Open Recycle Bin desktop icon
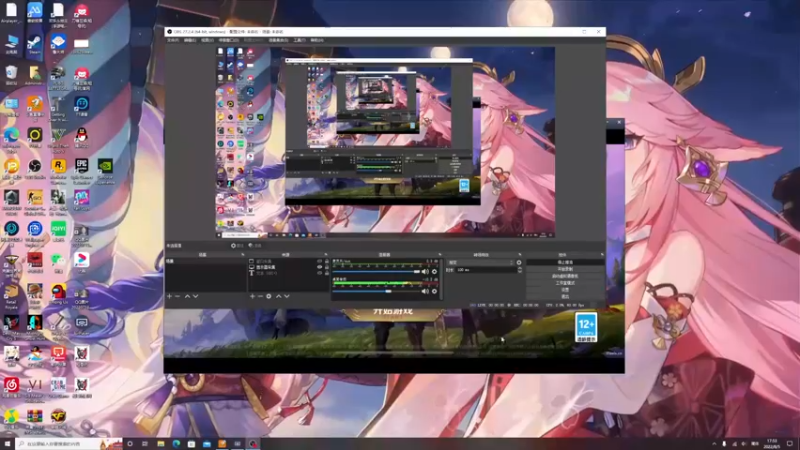The image size is (800, 450). pyautogui.click(x=11, y=76)
